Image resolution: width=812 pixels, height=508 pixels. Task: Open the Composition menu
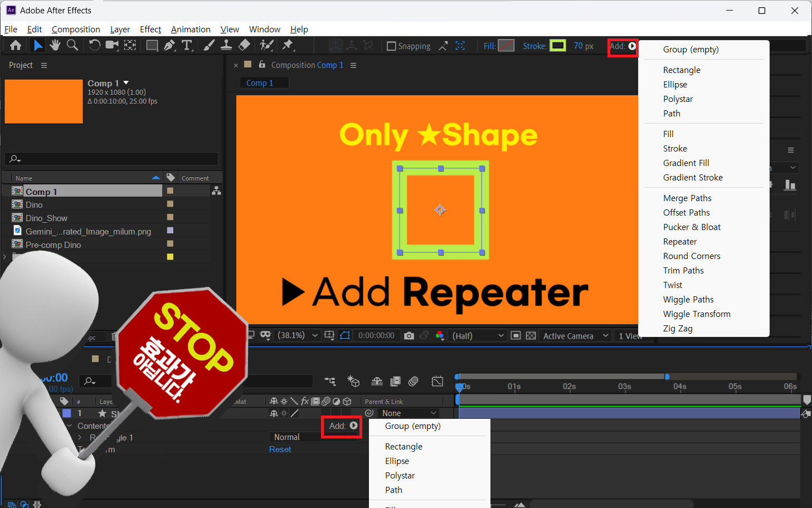(x=76, y=30)
